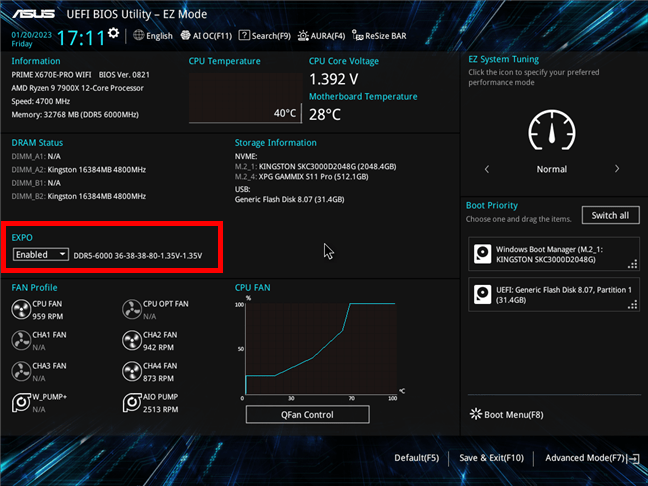The image size is (648, 486).
Task: Click the Normal performance mode label
Action: click(x=552, y=169)
